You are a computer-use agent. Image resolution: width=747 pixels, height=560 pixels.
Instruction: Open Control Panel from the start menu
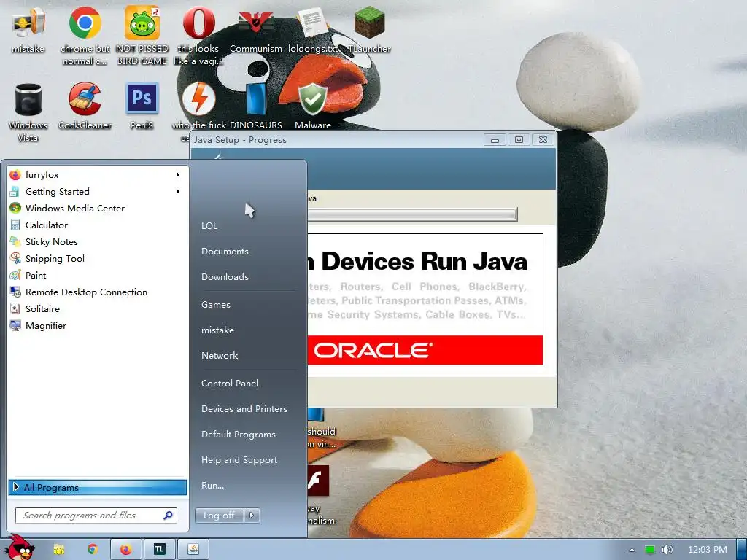[x=230, y=384]
